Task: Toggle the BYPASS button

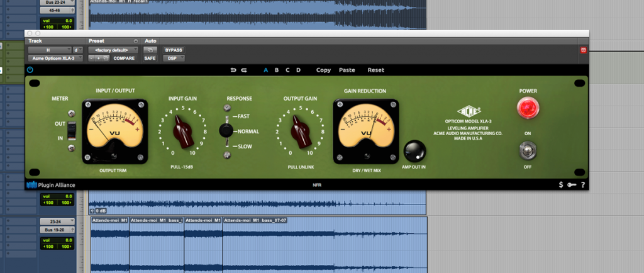Action: pyautogui.click(x=174, y=50)
